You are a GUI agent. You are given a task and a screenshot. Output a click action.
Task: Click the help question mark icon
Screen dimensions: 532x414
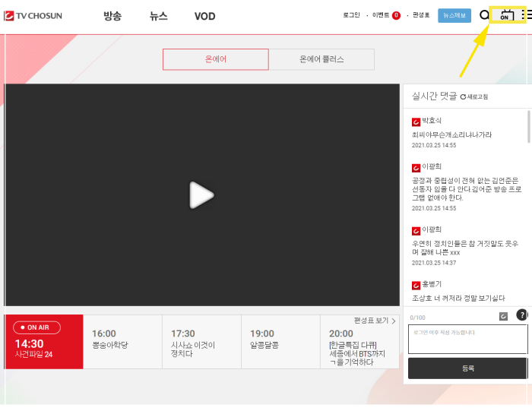pyautogui.click(x=521, y=314)
